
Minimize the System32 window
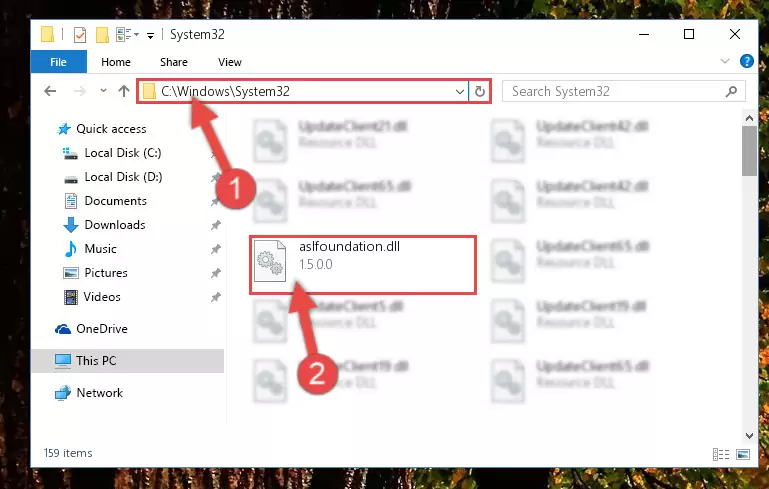pyautogui.click(x=644, y=34)
